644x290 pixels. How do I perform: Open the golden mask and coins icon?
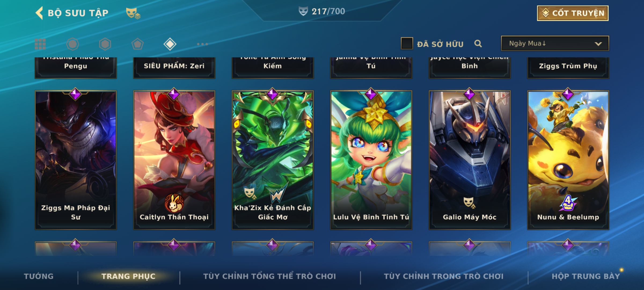(x=133, y=13)
